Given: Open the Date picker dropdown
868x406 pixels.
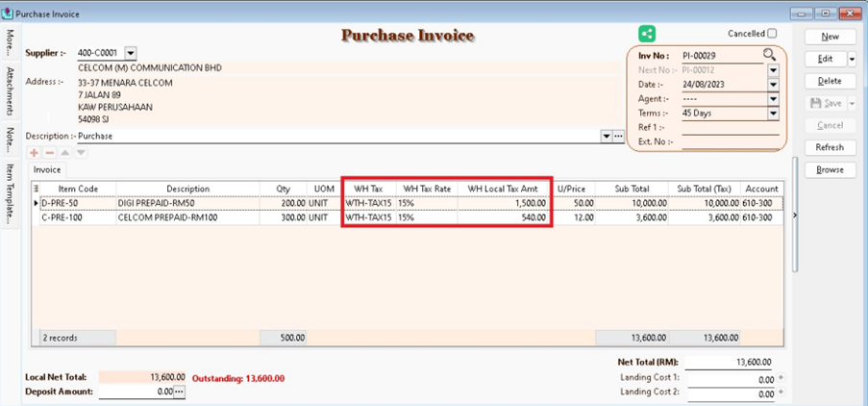Looking at the screenshot, I should [773, 85].
